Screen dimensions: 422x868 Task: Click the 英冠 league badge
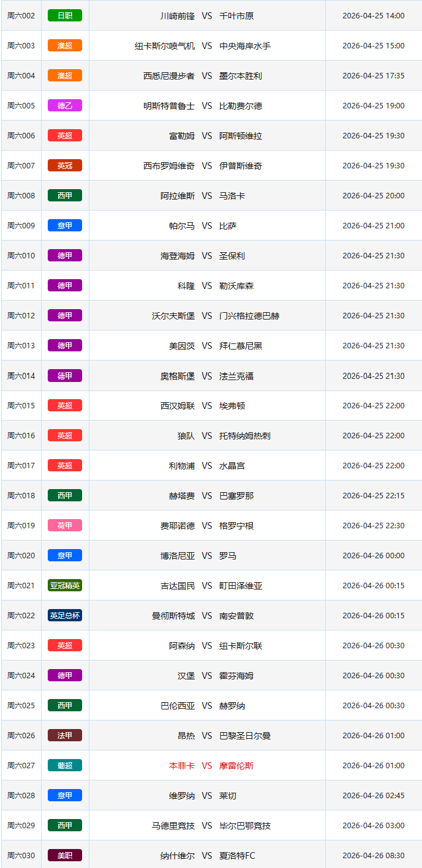click(x=65, y=165)
